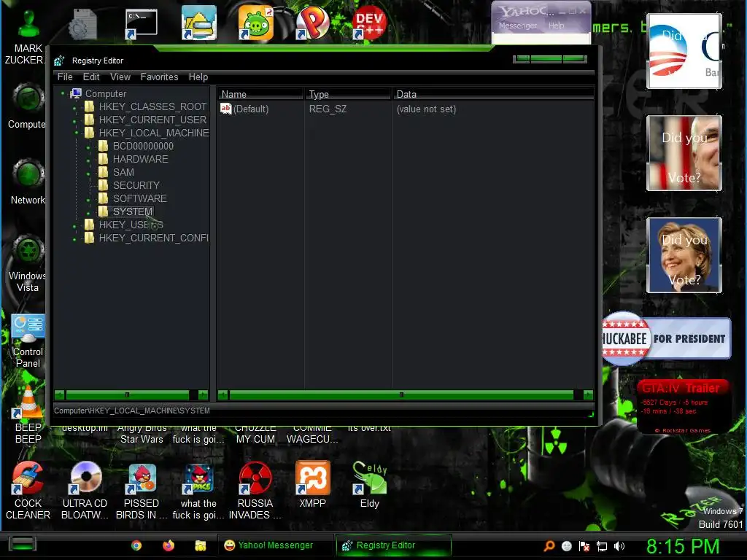Click the Hillary Did you Vote gadget
This screenshot has height=560, width=747.
[684, 255]
